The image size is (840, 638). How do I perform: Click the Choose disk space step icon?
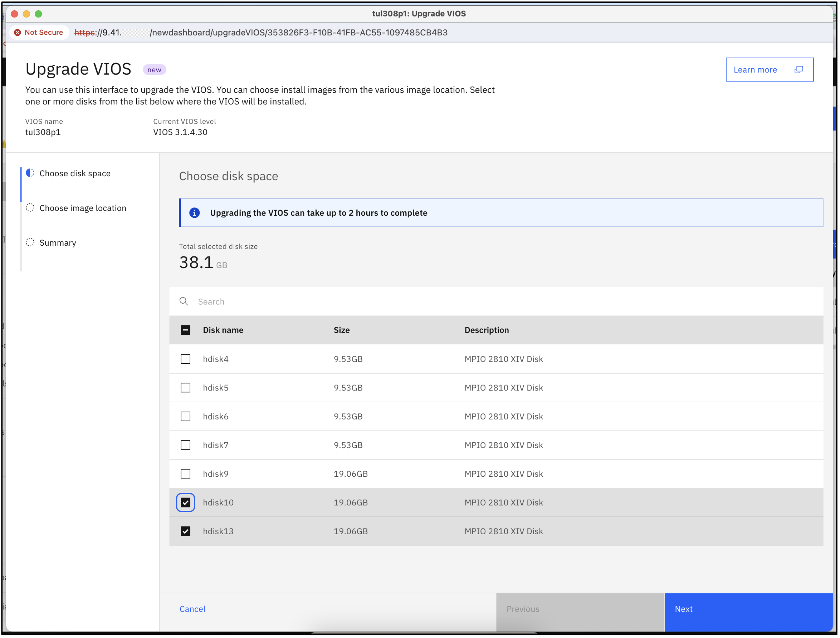tap(30, 173)
